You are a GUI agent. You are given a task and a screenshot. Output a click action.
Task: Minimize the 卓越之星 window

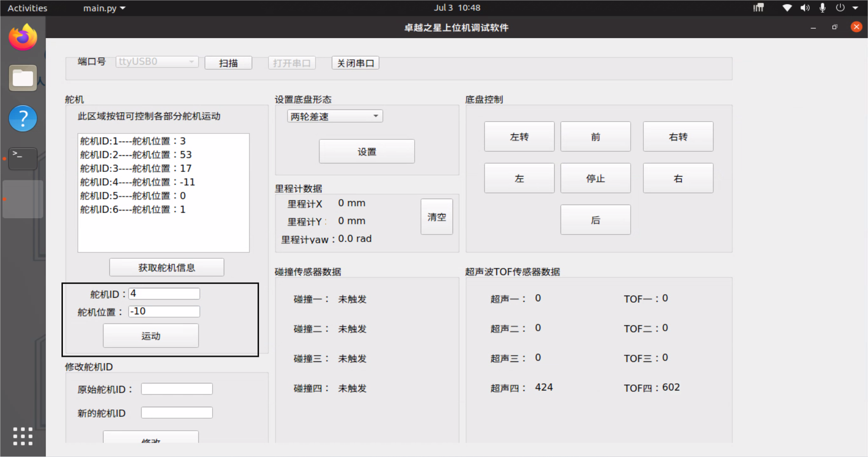point(813,28)
